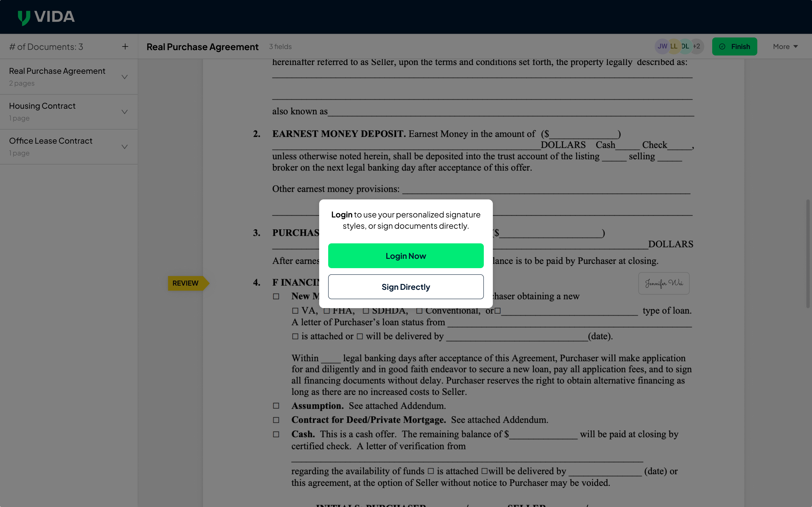Check the VA loan type checkbox
This screenshot has height=507, width=812.
point(295,310)
